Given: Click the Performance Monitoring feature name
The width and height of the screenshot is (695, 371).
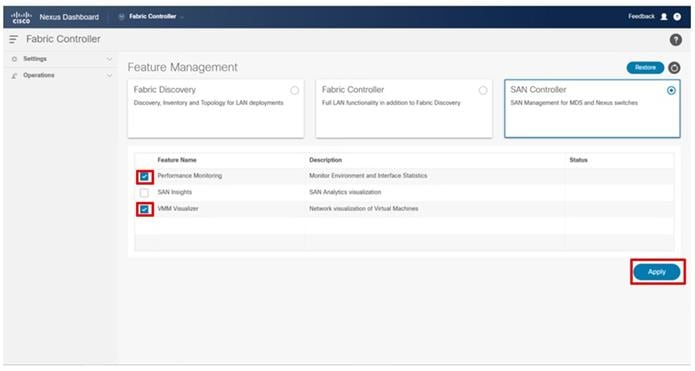Looking at the screenshot, I should (x=190, y=176).
